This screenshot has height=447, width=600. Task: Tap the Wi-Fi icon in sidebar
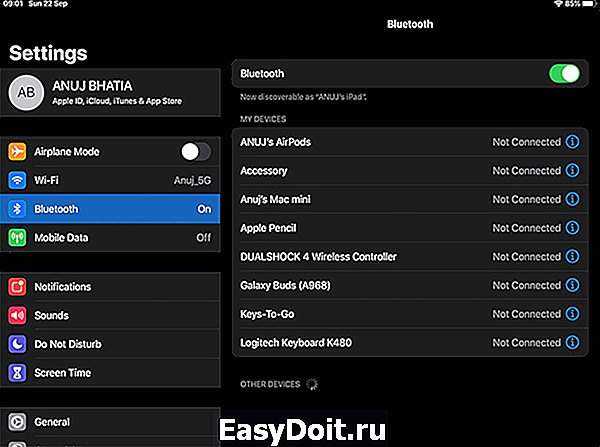point(17,180)
